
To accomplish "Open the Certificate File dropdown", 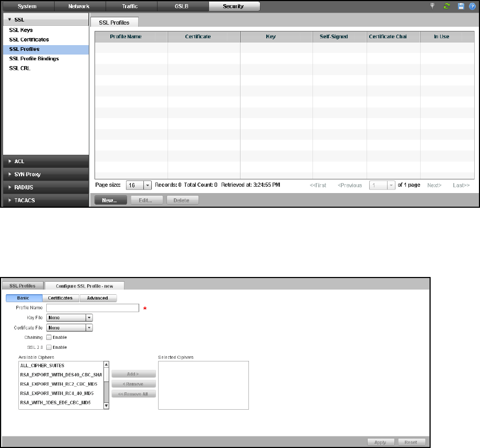I will [69, 328].
